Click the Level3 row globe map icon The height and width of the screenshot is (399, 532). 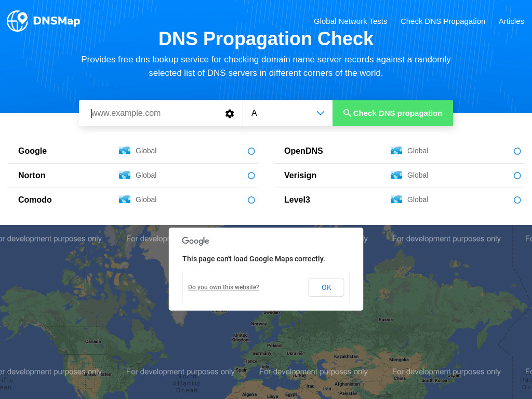pyautogui.click(x=396, y=199)
